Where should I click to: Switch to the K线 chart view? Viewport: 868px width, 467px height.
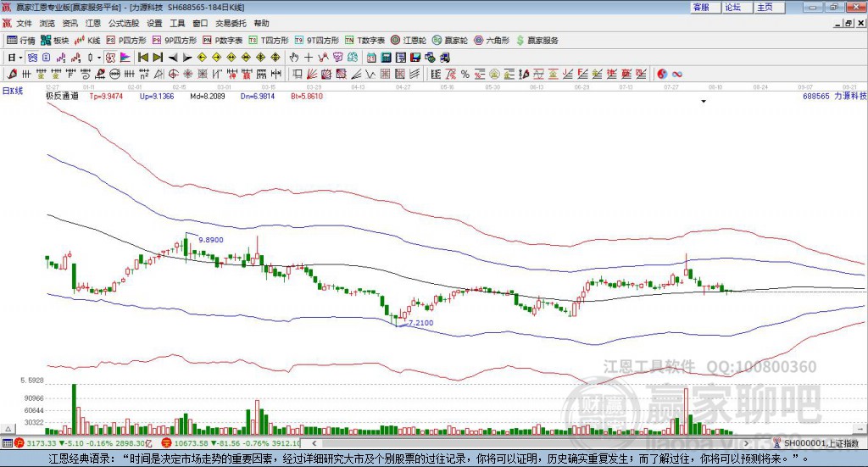pyautogui.click(x=87, y=41)
